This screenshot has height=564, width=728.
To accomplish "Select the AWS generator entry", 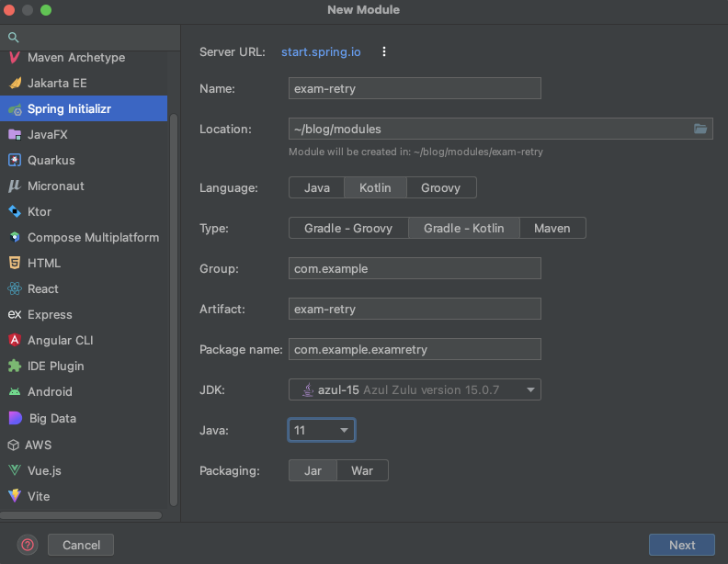I will (84, 446).
